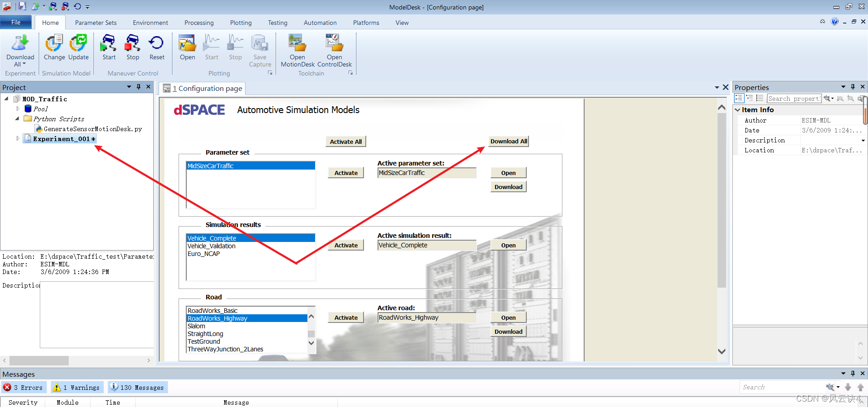
Task: Switch to the Environment ribbon tab
Action: pos(151,23)
